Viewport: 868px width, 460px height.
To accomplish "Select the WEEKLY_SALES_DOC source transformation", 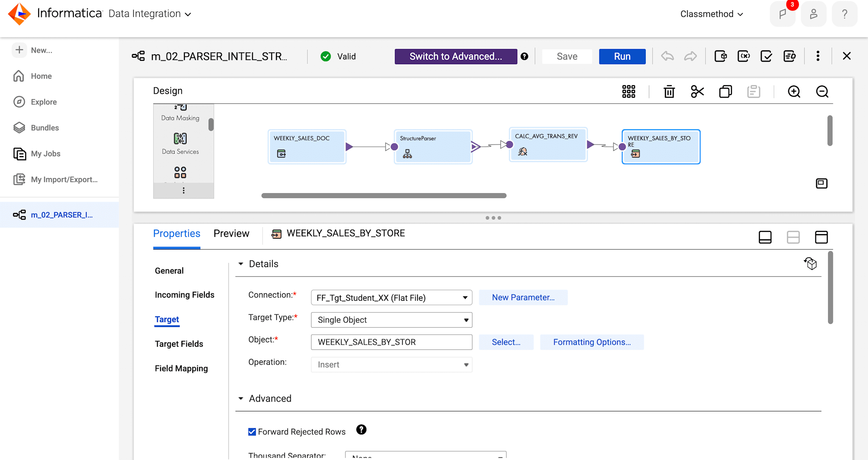I will (x=307, y=147).
